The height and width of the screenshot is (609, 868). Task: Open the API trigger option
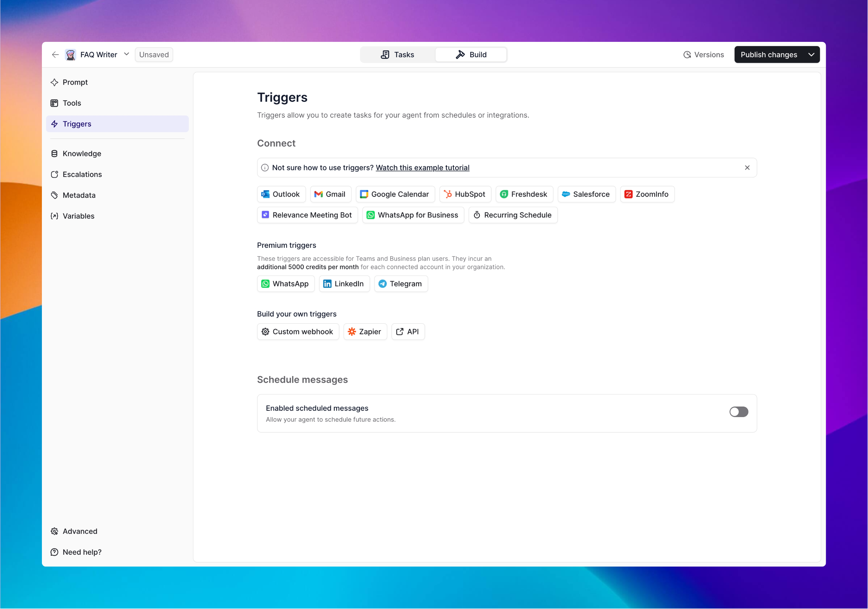pyautogui.click(x=408, y=332)
